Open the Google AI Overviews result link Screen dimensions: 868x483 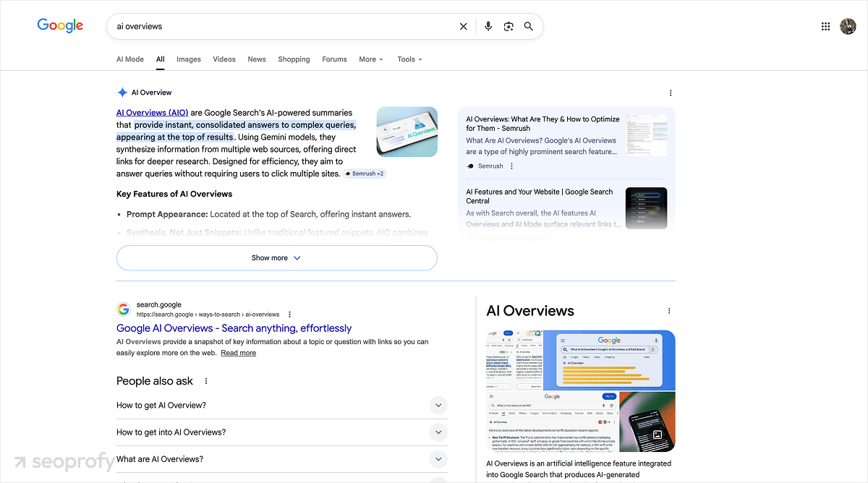point(234,328)
